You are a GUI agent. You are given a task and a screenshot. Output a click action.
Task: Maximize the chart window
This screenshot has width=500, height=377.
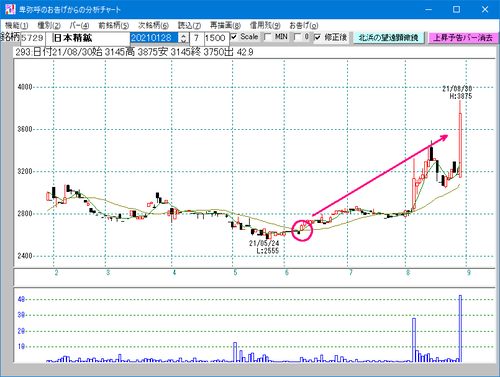click(x=456, y=10)
